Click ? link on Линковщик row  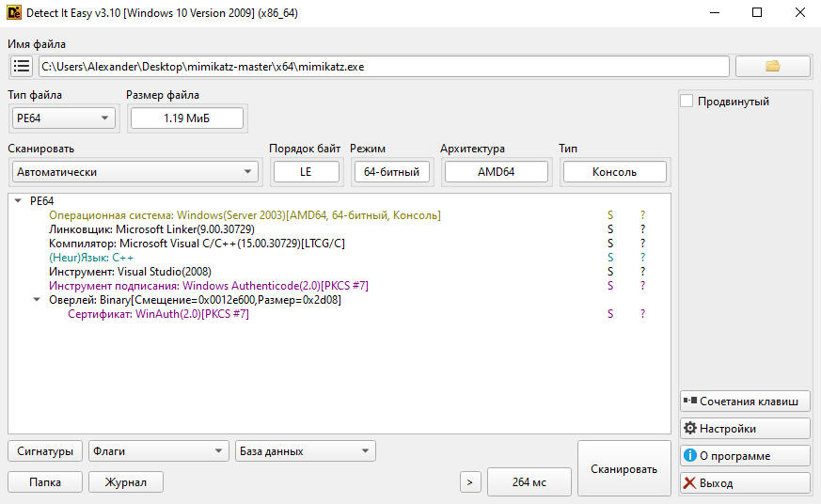pyautogui.click(x=642, y=229)
